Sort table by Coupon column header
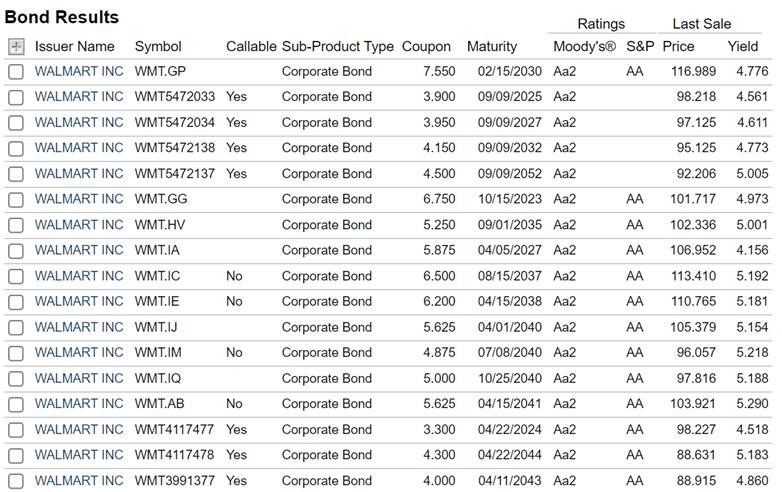This screenshot has height=492, width=782. coord(426,46)
